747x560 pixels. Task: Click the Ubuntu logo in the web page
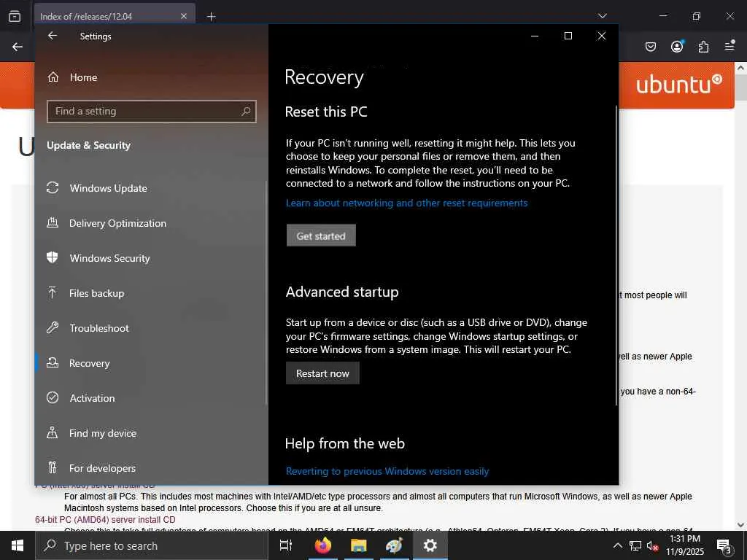pos(678,85)
